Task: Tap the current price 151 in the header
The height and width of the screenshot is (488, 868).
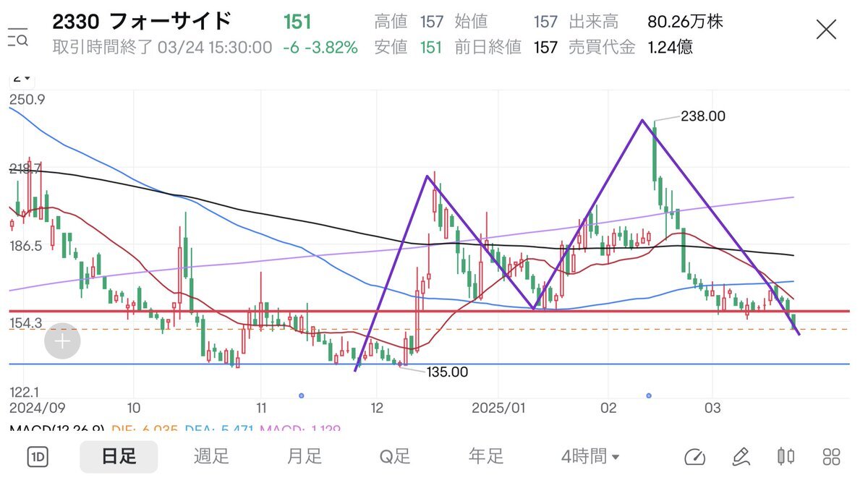Action: click(x=297, y=22)
